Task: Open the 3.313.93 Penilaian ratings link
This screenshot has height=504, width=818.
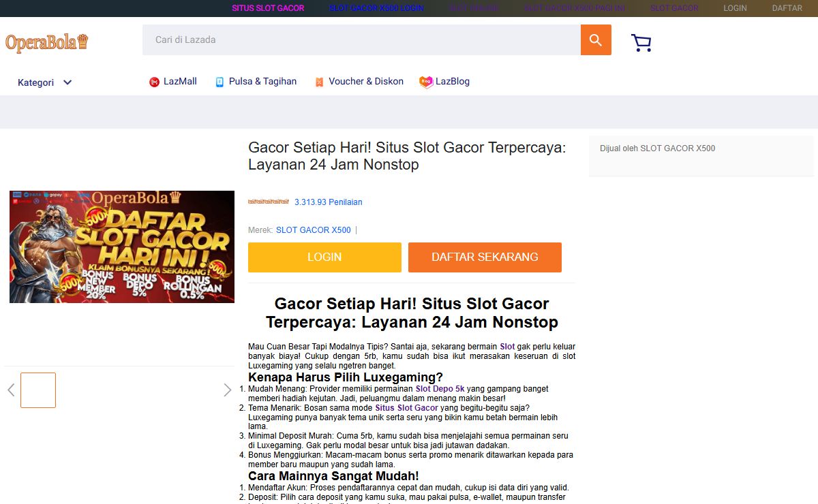Action: [329, 202]
